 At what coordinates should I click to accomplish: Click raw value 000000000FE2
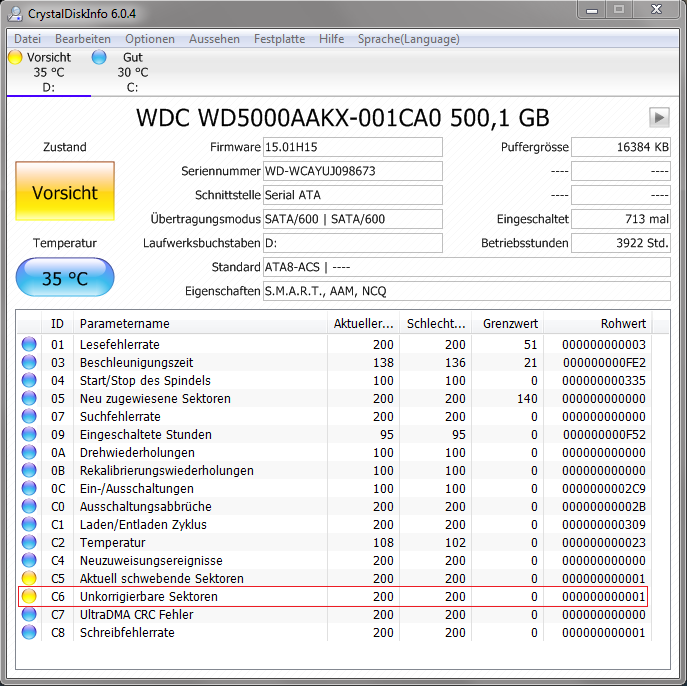coord(604,363)
